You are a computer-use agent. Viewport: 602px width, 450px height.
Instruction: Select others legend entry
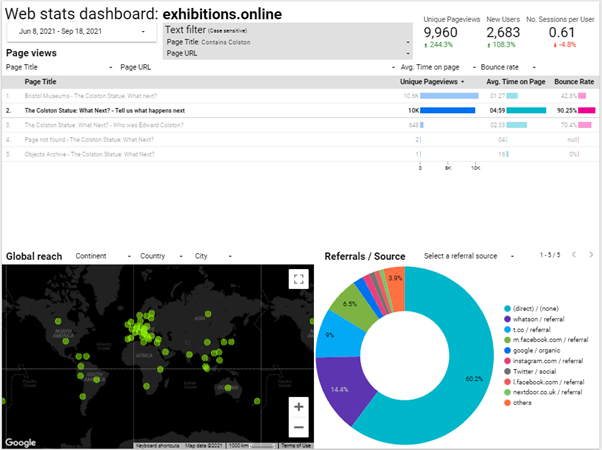tap(518, 403)
